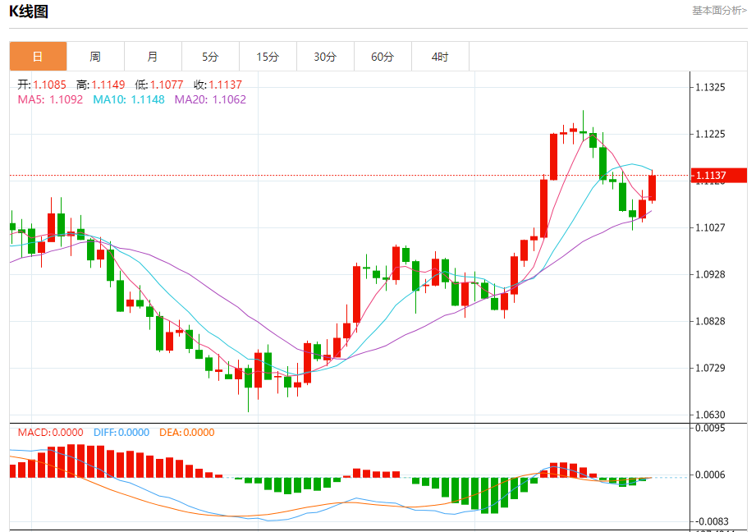Click the MA10 value label

pyautogui.click(x=129, y=99)
